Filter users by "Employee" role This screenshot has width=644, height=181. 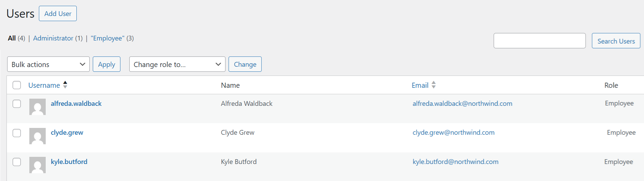click(x=107, y=38)
